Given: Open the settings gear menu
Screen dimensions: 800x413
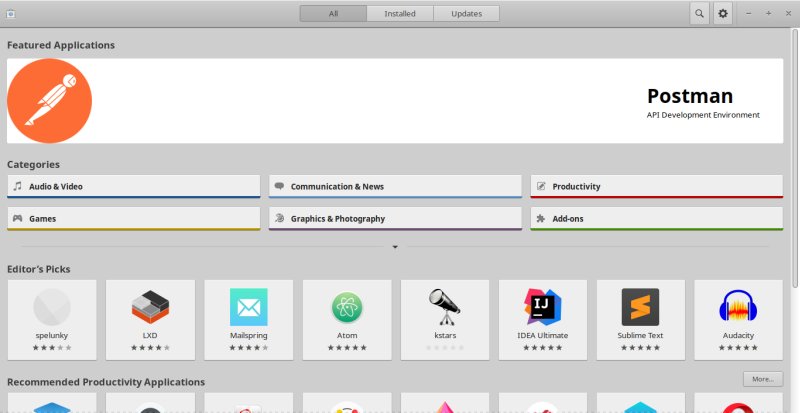Looking at the screenshot, I should (723, 14).
